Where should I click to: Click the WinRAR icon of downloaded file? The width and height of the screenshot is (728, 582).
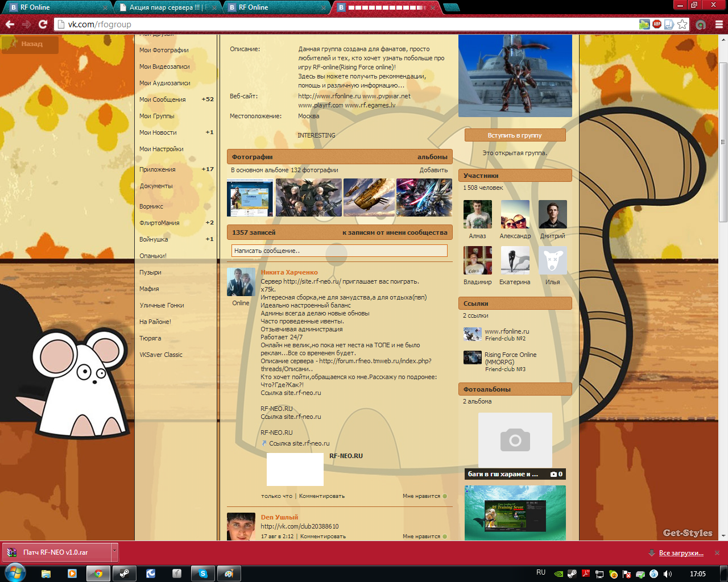[12, 552]
